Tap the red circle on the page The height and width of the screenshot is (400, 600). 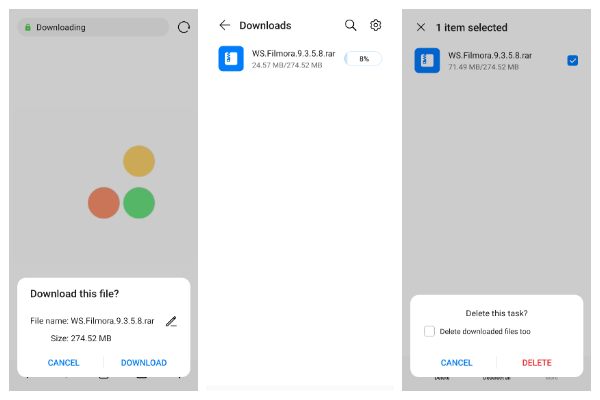click(104, 203)
